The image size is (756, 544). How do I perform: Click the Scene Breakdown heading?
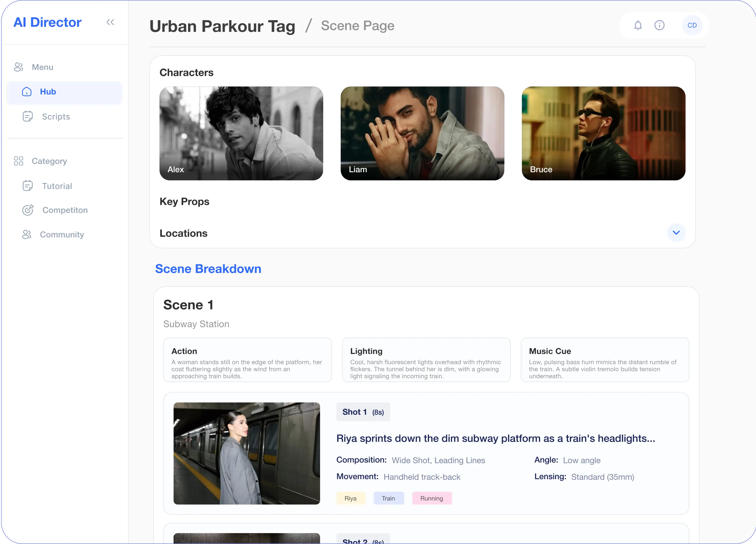[208, 269]
